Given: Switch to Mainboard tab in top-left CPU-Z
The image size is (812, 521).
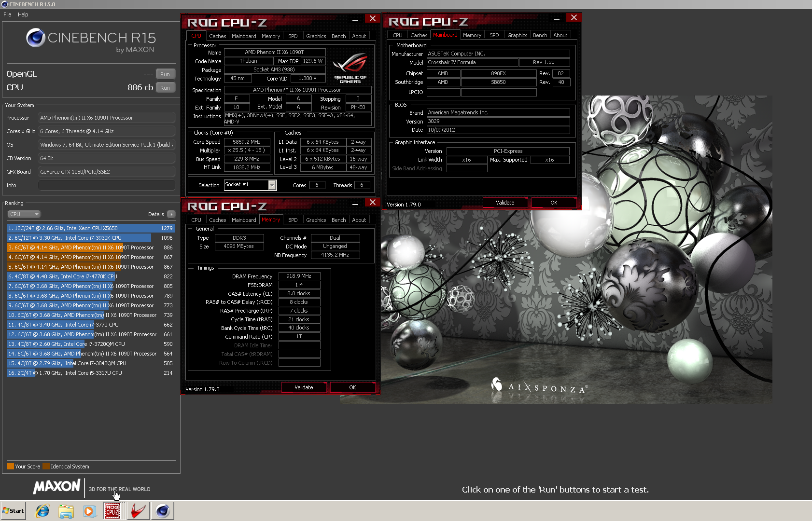Looking at the screenshot, I should [x=244, y=36].
